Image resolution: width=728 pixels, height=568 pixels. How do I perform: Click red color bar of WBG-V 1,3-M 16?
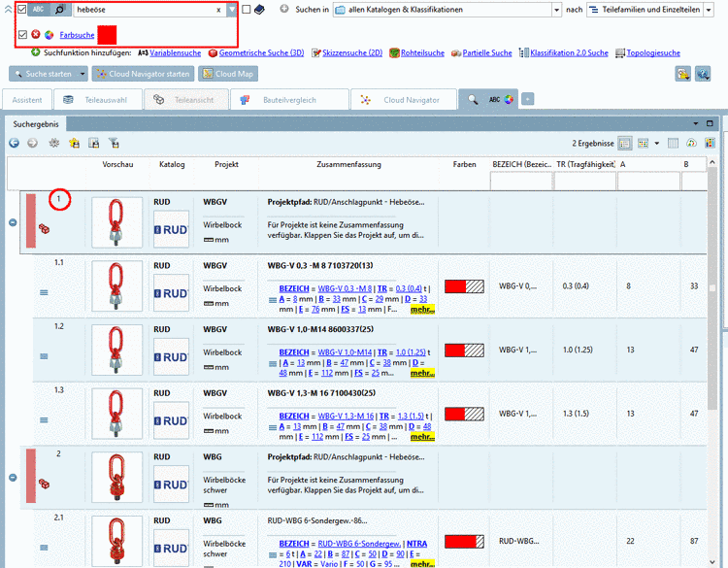coord(464,414)
